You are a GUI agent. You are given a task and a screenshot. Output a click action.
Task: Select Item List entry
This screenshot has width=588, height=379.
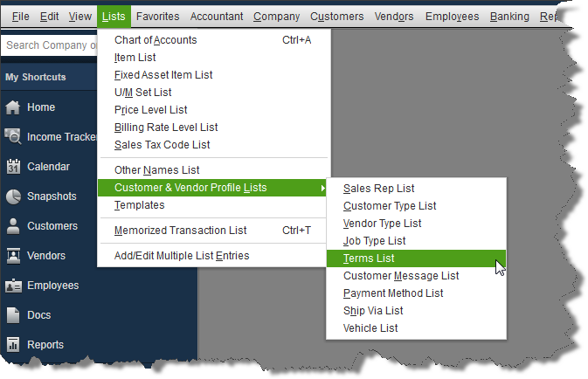(214, 58)
